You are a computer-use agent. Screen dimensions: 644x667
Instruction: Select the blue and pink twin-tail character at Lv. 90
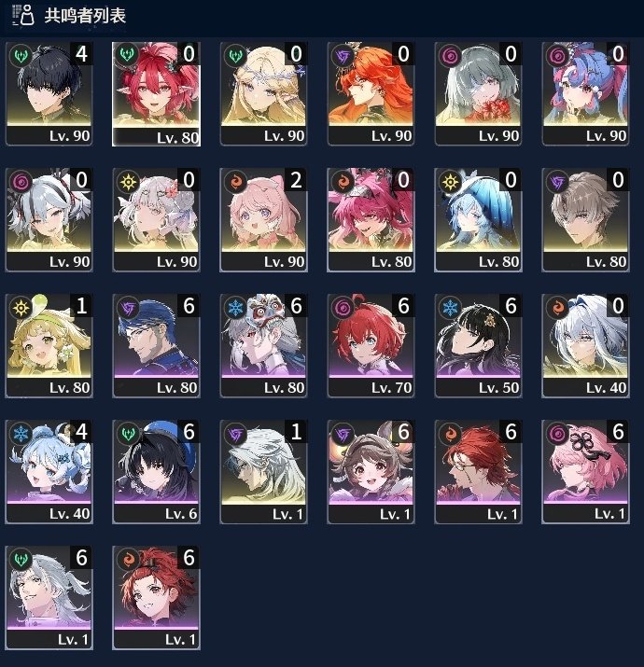point(586,93)
